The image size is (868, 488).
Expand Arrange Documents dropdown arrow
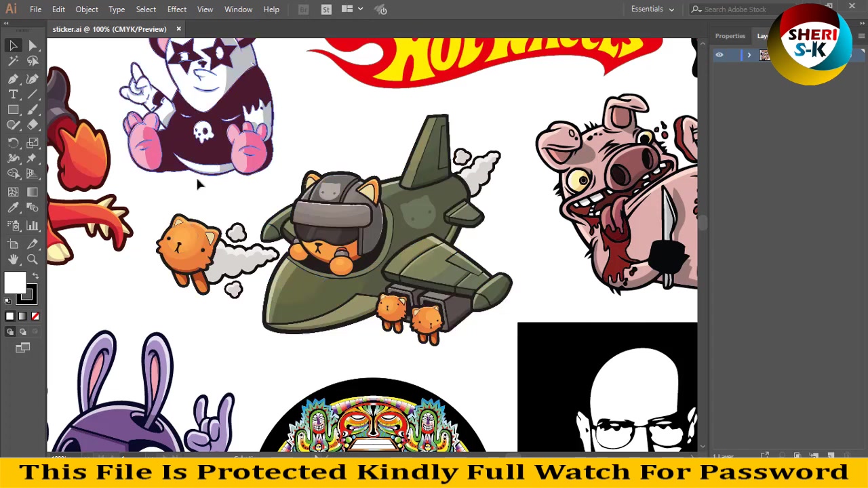[360, 9]
